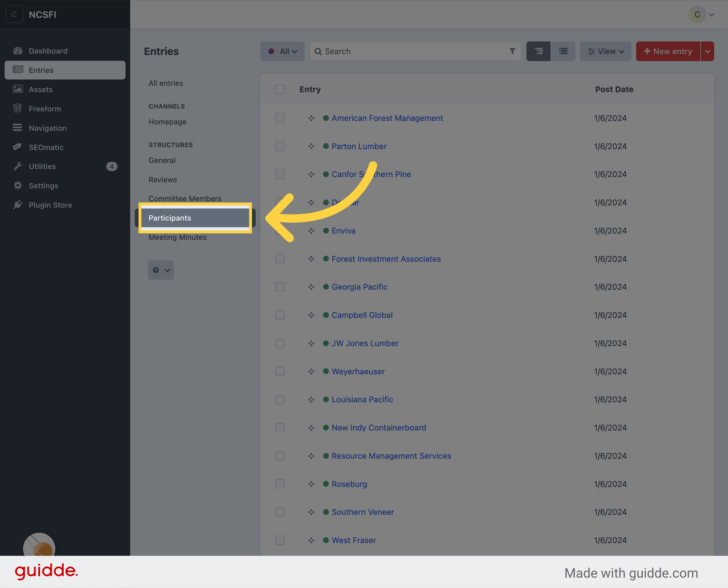Click move handle for Canfor Southern Pine

click(x=311, y=174)
